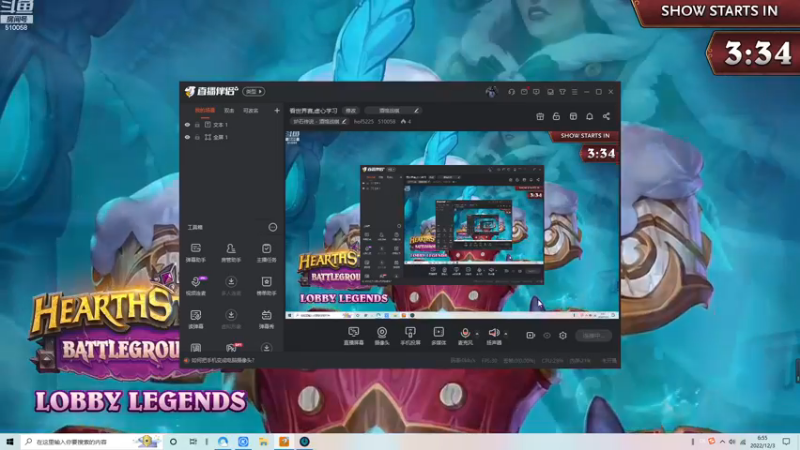This screenshot has width=800, height=450.
Task: Open the 弹幕助手 danmaku assistant tool
Action: 195,253
